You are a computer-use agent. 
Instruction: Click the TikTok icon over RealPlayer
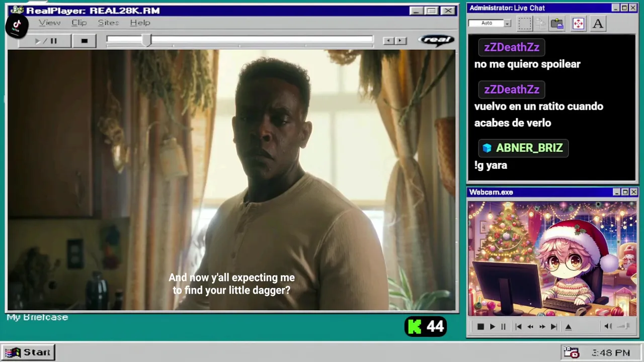click(17, 26)
